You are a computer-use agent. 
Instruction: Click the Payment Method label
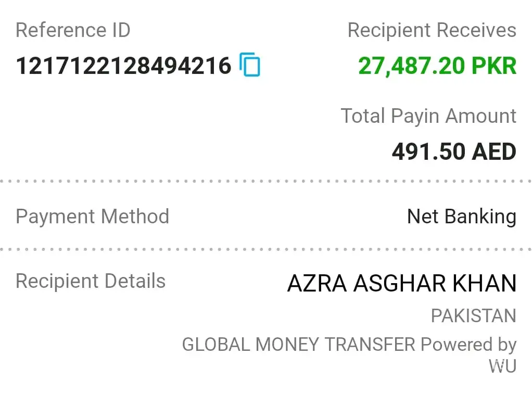[x=92, y=216]
